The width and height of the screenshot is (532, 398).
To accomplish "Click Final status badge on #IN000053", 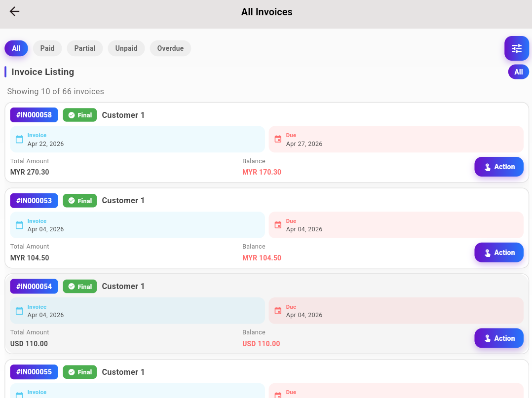I will [80, 201].
